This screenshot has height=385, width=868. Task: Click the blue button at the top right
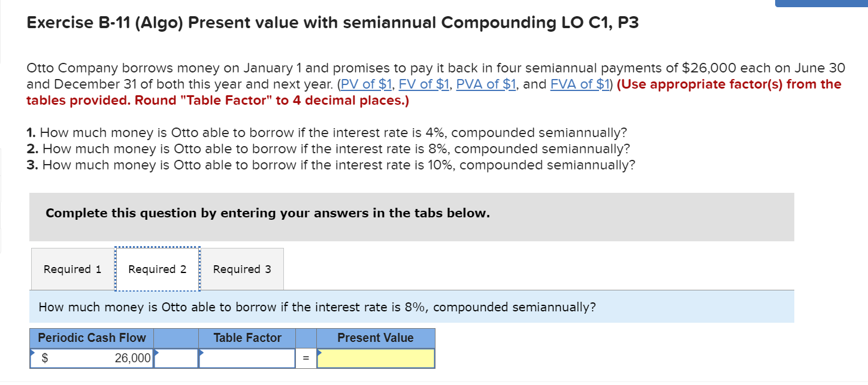tap(824, 3)
